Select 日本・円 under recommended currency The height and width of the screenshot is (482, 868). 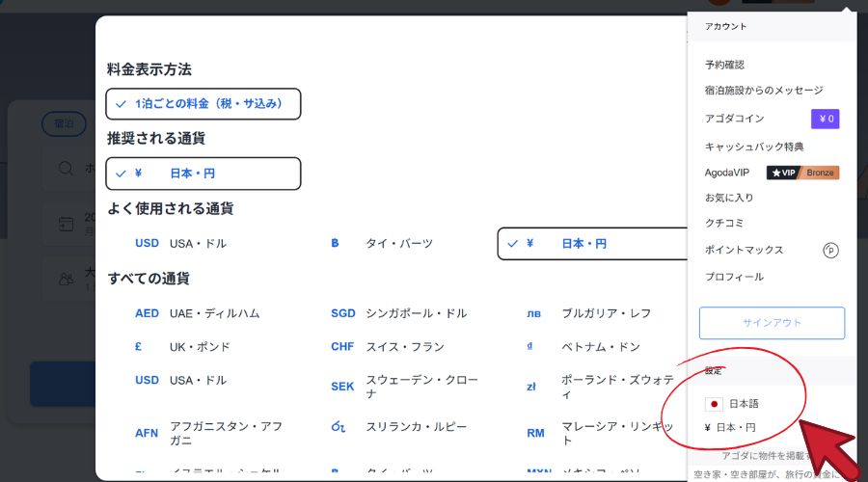pyautogui.click(x=203, y=174)
